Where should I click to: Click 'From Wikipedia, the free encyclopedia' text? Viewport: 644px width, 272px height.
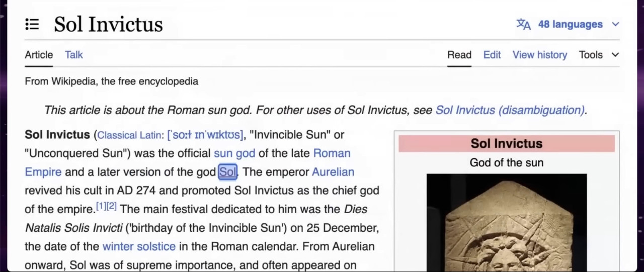pos(112,81)
